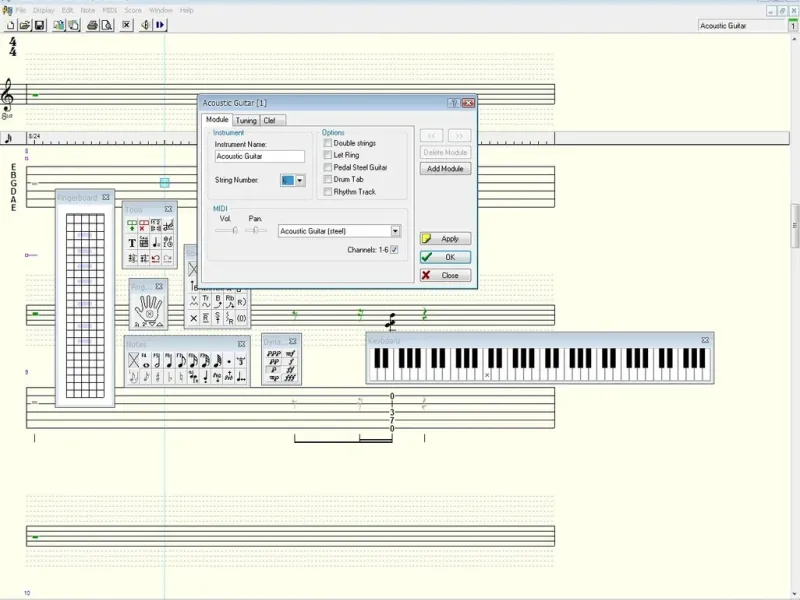Check the Drum Tab option
Image resolution: width=800 pixels, height=600 pixels.
tap(328, 179)
